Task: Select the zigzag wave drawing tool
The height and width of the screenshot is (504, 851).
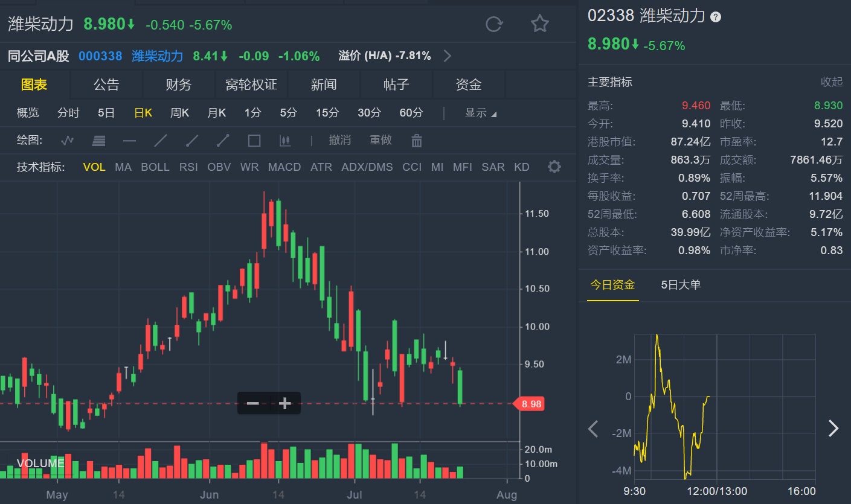Action: click(x=68, y=141)
